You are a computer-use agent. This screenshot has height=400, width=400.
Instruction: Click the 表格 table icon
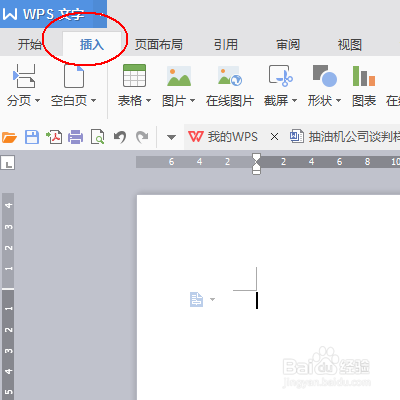click(134, 76)
